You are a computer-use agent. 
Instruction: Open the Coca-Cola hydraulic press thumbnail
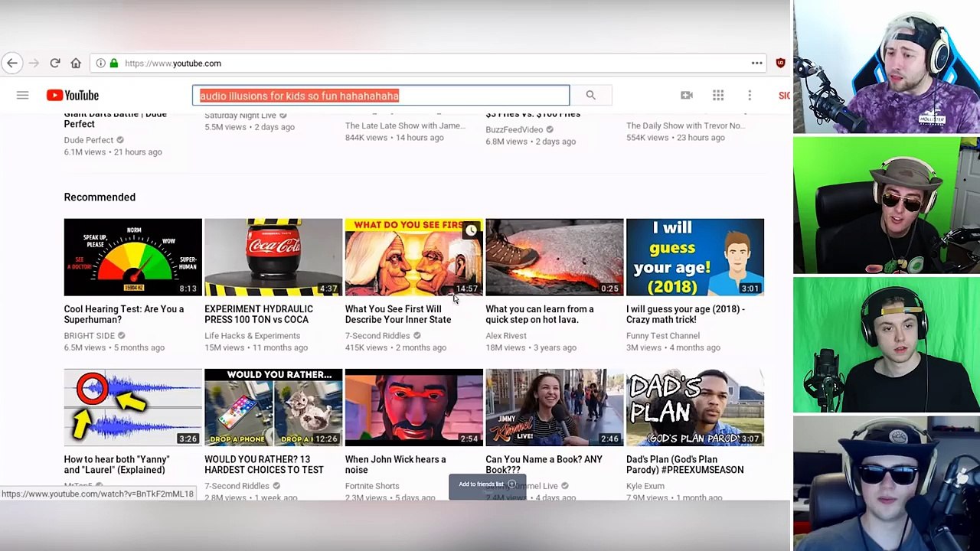point(273,257)
